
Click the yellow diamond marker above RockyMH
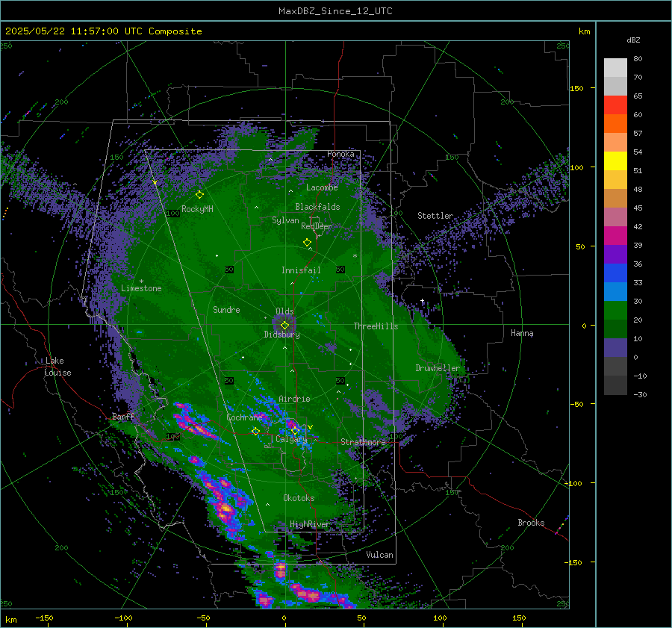coord(199,195)
